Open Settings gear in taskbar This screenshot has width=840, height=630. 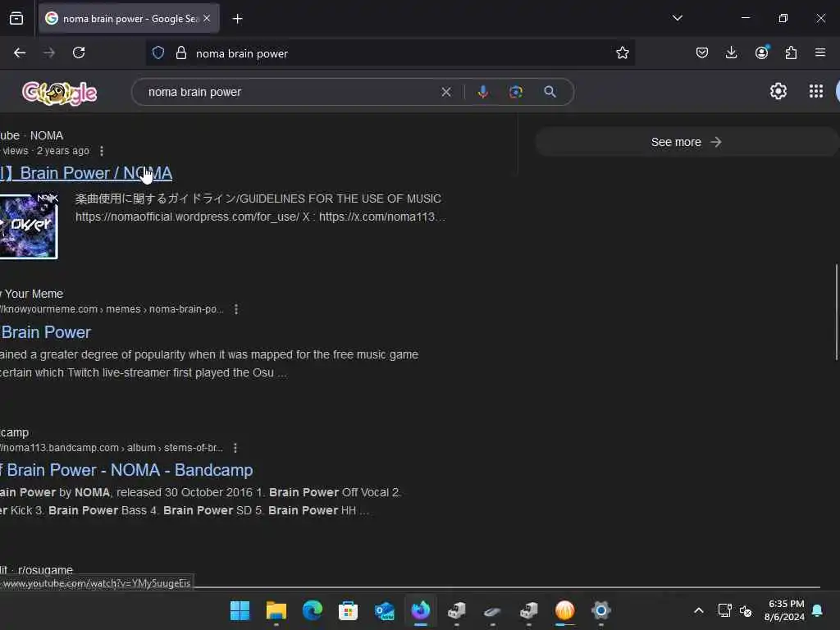(601, 610)
